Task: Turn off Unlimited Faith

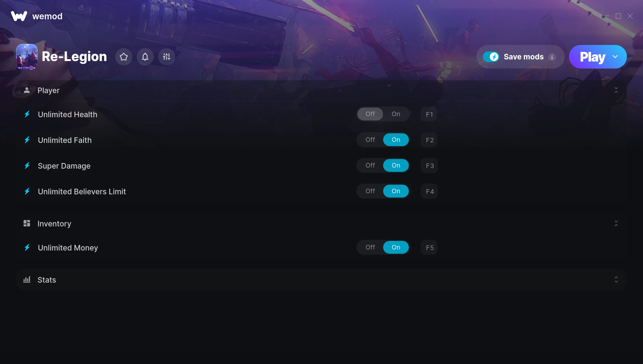Action: coord(370,140)
